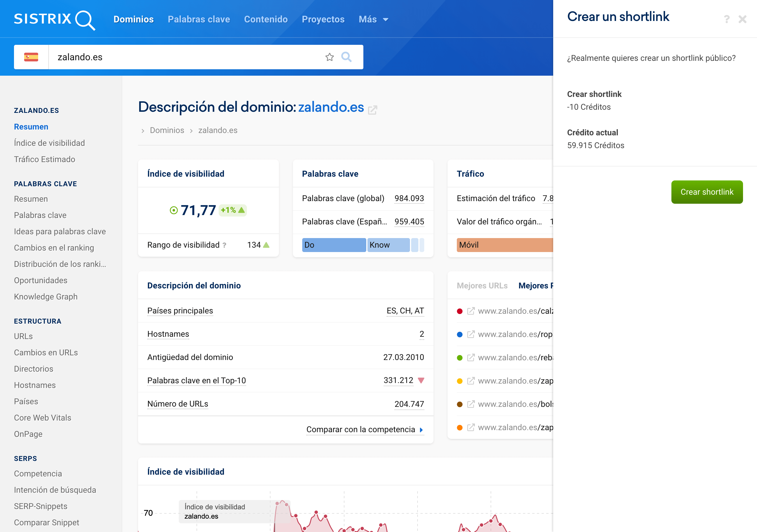The image size is (757, 532).
Task: Click the zalando.es domain search field
Action: 185,57
